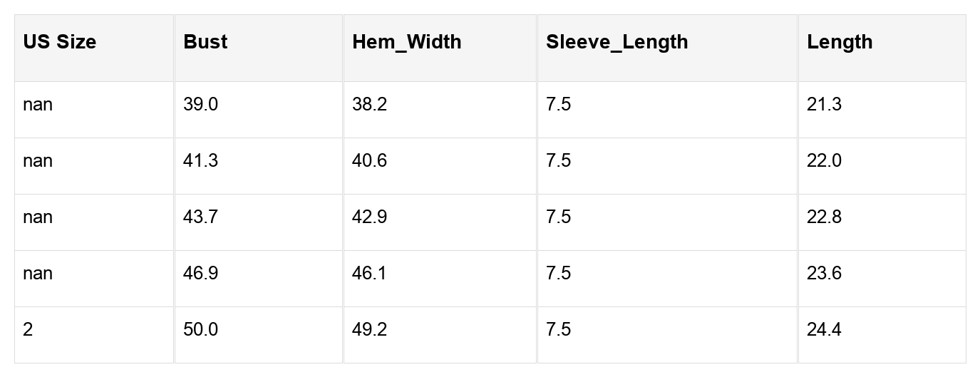
Task: Select the Bust cell showing 39.0
Action: click(x=201, y=105)
